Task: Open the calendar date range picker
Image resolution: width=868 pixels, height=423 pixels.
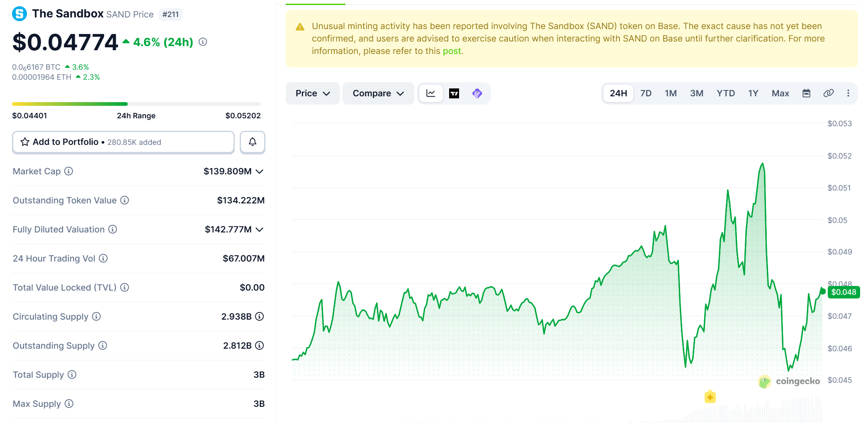Action: point(806,93)
